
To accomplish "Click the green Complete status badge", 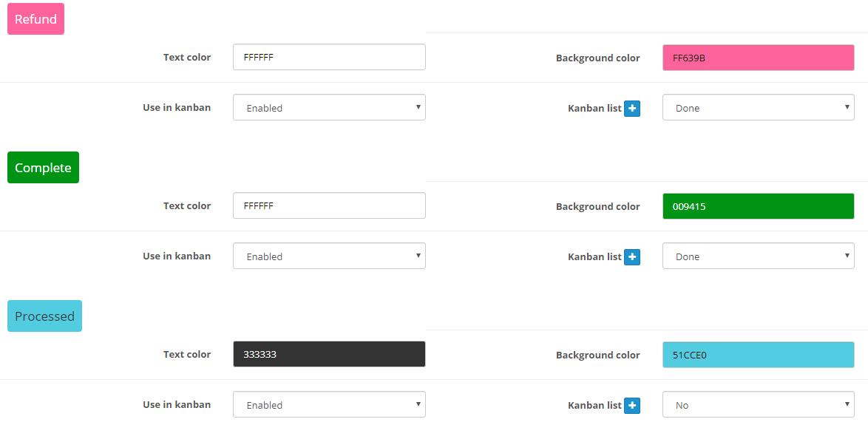I will tap(43, 168).
